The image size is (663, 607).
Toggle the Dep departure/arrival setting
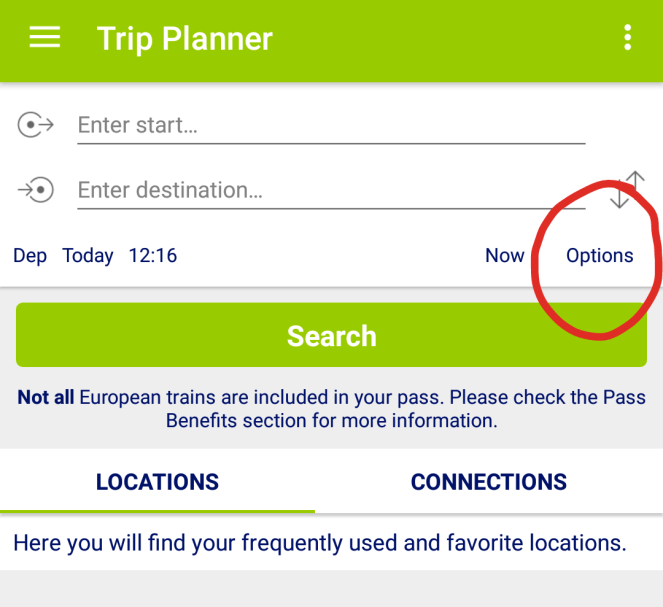point(30,256)
